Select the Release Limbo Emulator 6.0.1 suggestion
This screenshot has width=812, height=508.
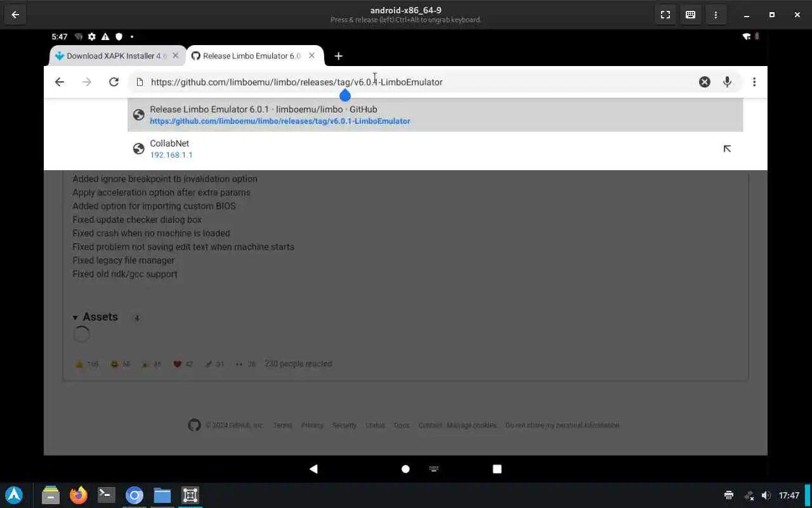(x=435, y=115)
